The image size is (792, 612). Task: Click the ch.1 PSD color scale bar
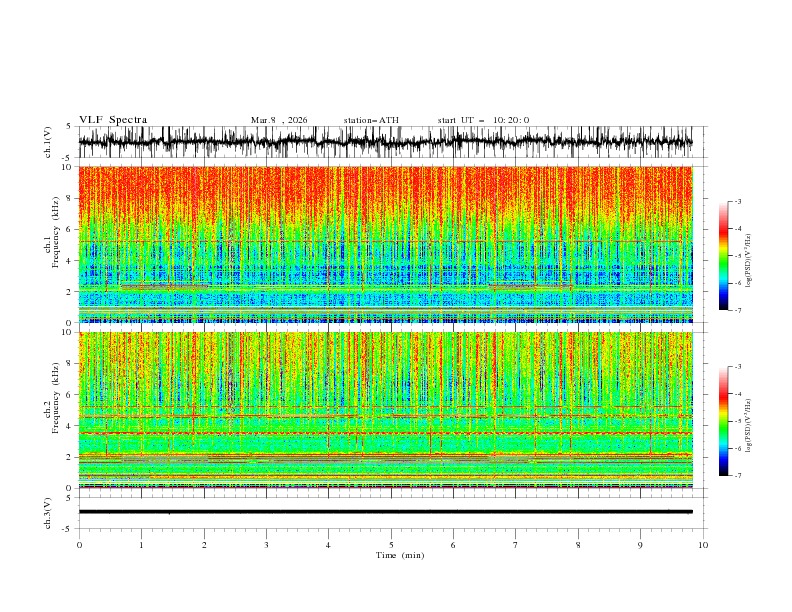point(723,256)
